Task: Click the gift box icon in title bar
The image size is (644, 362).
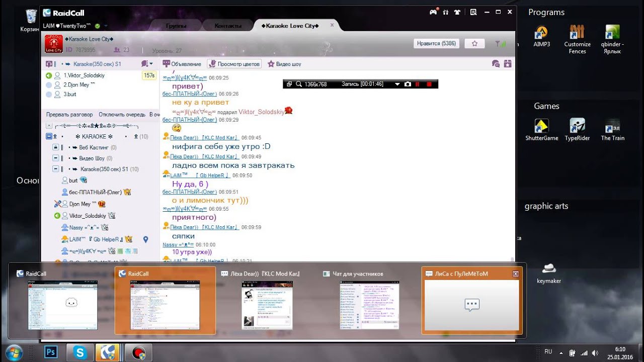Action: coord(446,12)
